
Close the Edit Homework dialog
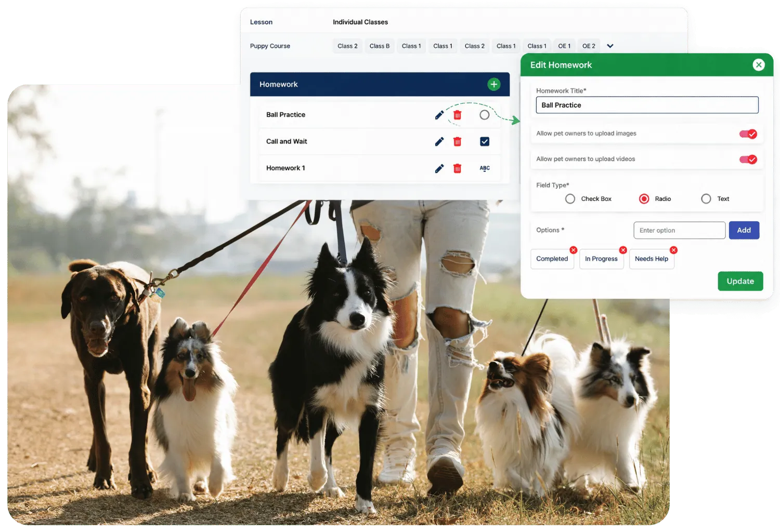pos(759,65)
